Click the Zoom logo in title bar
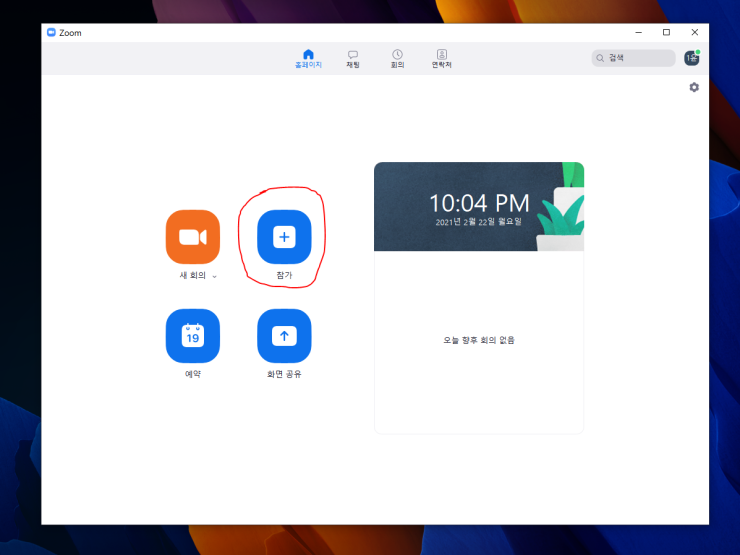Viewport: 740px width, 555px height. 51,32
